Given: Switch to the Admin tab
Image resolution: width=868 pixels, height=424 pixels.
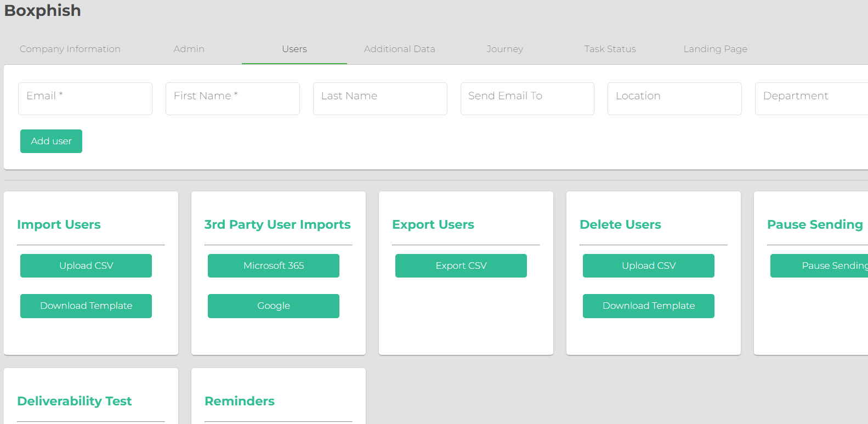Looking at the screenshot, I should 189,49.
